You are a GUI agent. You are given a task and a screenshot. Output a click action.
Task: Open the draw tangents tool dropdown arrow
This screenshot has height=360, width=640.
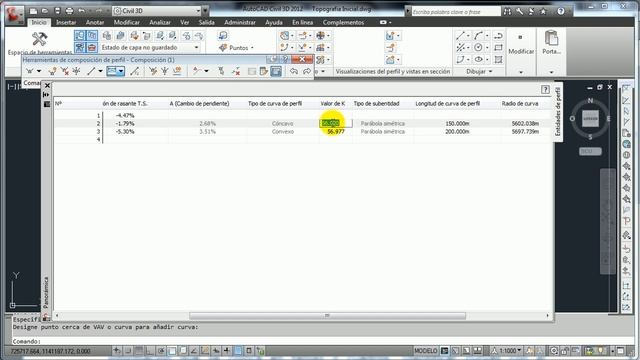click(39, 71)
